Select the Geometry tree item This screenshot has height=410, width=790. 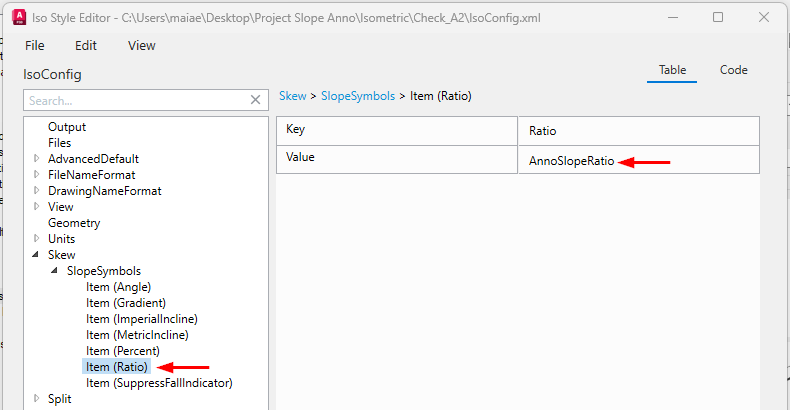(74, 223)
